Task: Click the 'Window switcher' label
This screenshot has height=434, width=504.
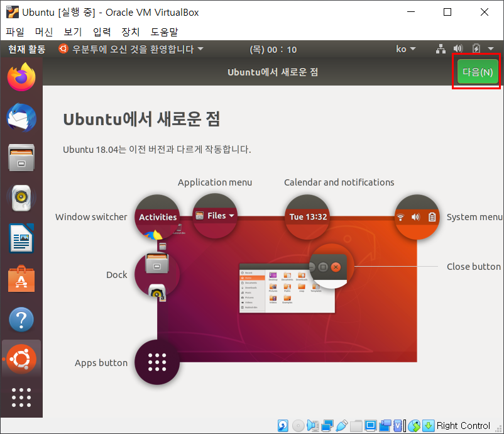Action: pos(91,217)
